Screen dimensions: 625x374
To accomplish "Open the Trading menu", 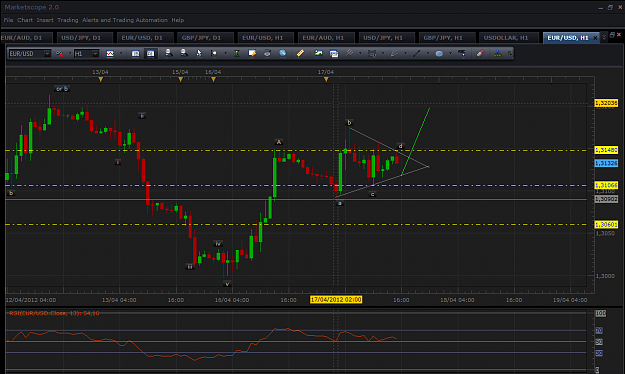I will coord(68,20).
